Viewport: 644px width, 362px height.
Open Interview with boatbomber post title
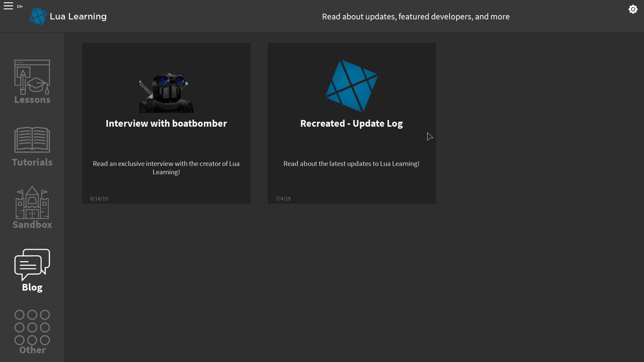[x=166, y=123]
